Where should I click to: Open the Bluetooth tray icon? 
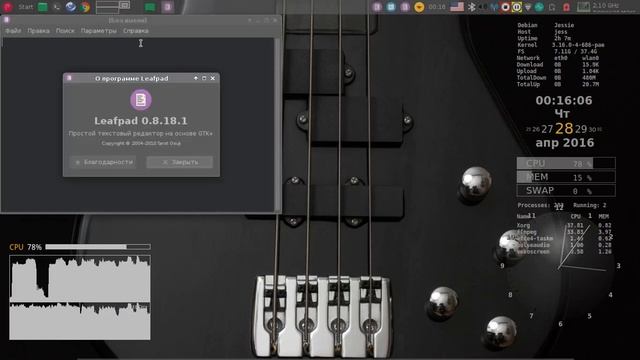click(471, 7)
